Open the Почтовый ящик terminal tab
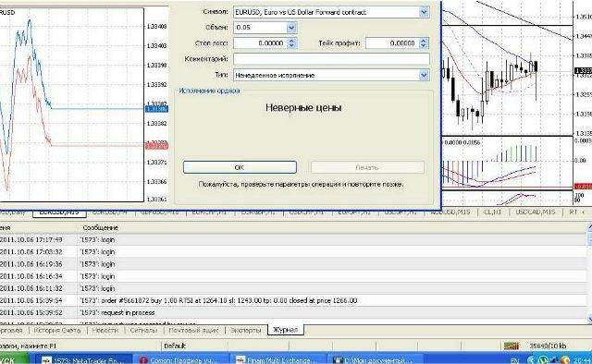This screenshot has height=364, width=592. coord(193,330)
